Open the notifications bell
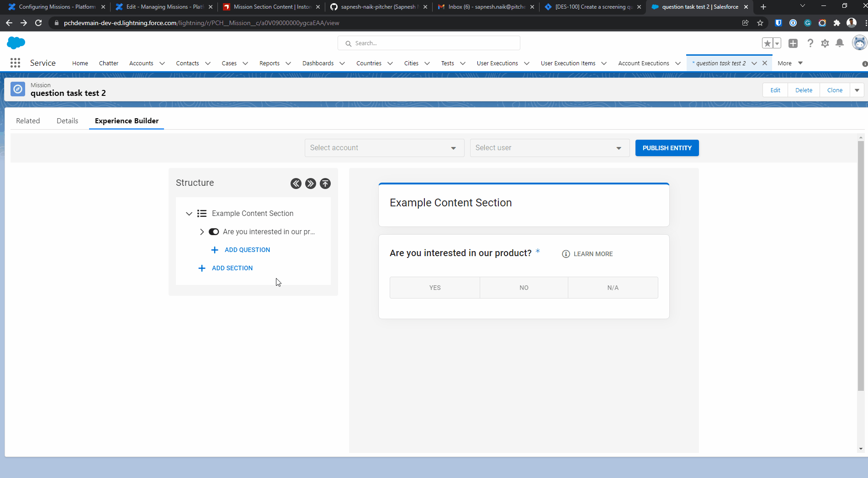This screenshot has height=478, width=868. coord(840,43)
